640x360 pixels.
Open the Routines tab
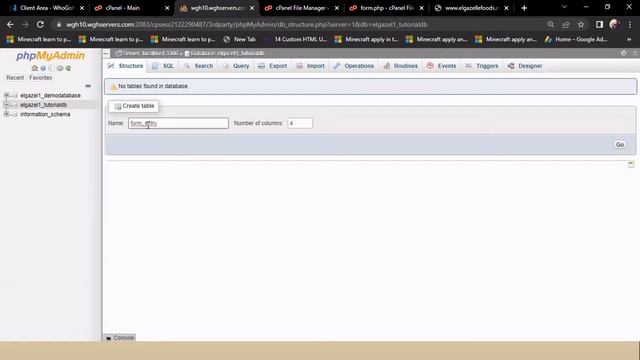401,66
